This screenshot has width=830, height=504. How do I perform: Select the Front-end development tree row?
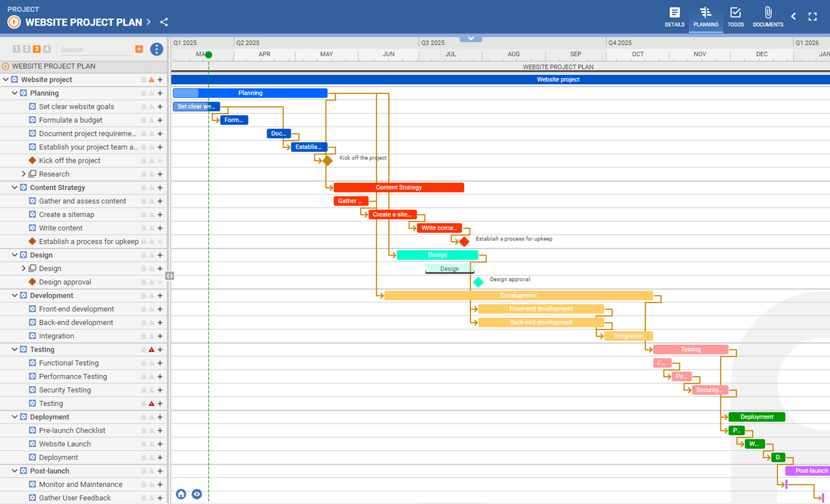point(84,309)
